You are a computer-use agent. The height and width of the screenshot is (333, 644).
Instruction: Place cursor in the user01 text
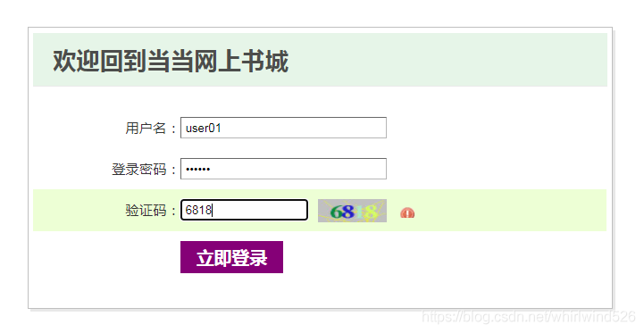[x=204, y=128]
